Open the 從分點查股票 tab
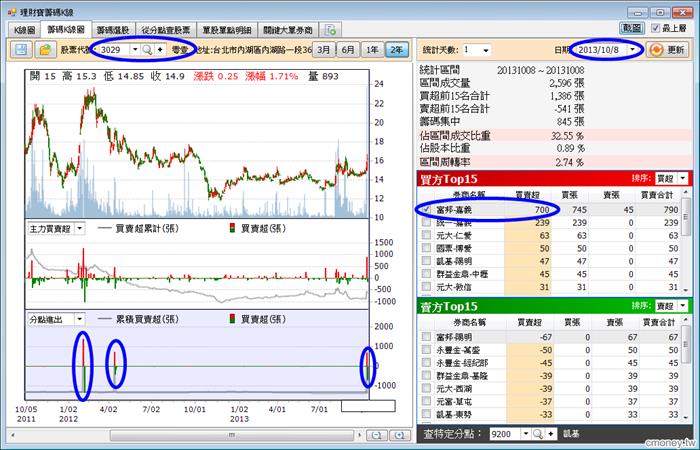Image resolution: width=700 pixels, height=450 pixels. pyautogui.click(x=166, y=30)
